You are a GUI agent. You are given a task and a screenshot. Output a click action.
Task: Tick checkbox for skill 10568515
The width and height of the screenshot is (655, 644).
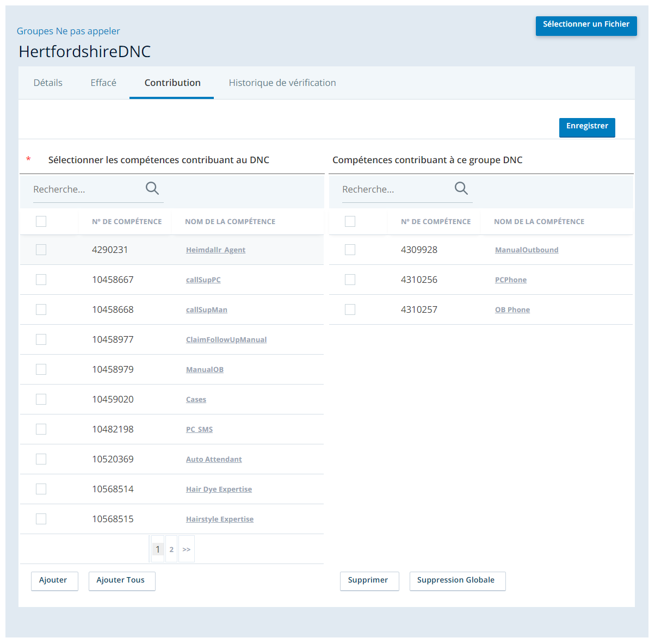pos(41,519)
